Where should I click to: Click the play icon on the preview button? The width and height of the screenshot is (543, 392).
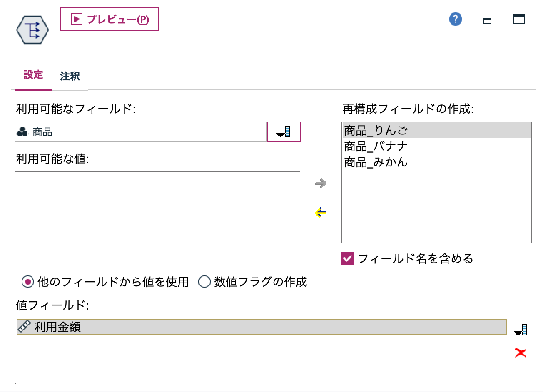coord(76,19)
